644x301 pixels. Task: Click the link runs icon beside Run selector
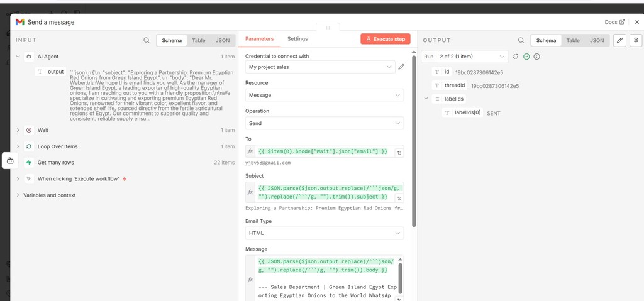(516, 57)
